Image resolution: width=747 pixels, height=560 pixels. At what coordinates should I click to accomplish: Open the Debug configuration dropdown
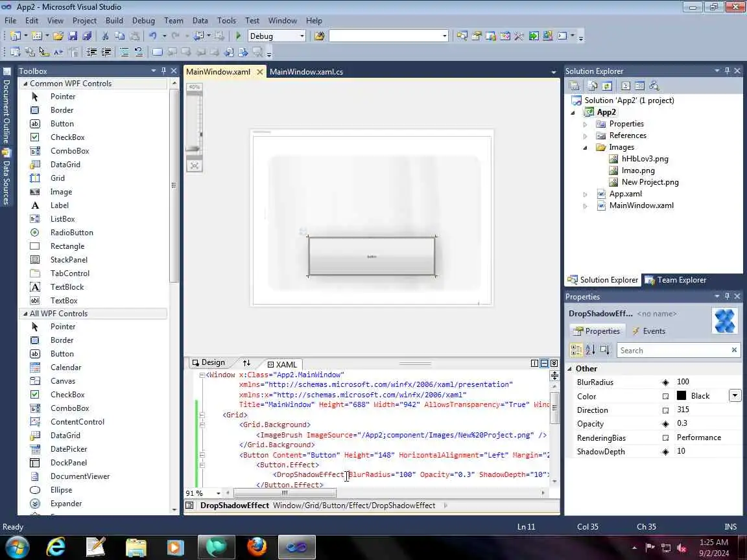(x=302, y=36)
